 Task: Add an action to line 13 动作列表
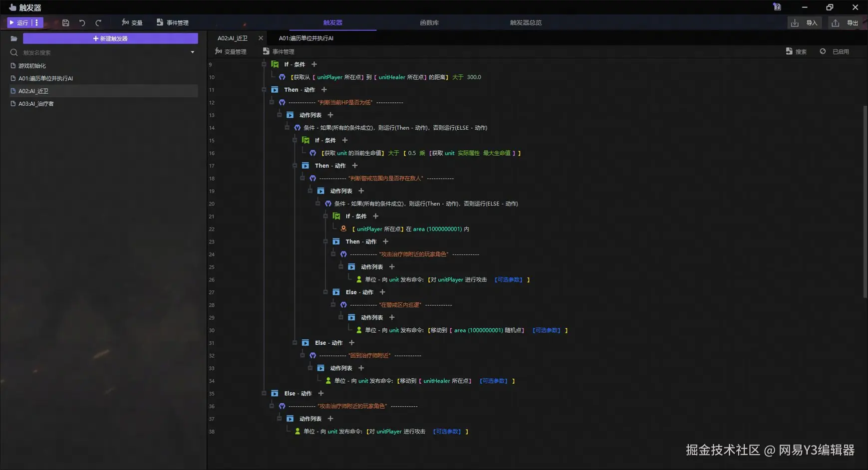click(330, 115)
